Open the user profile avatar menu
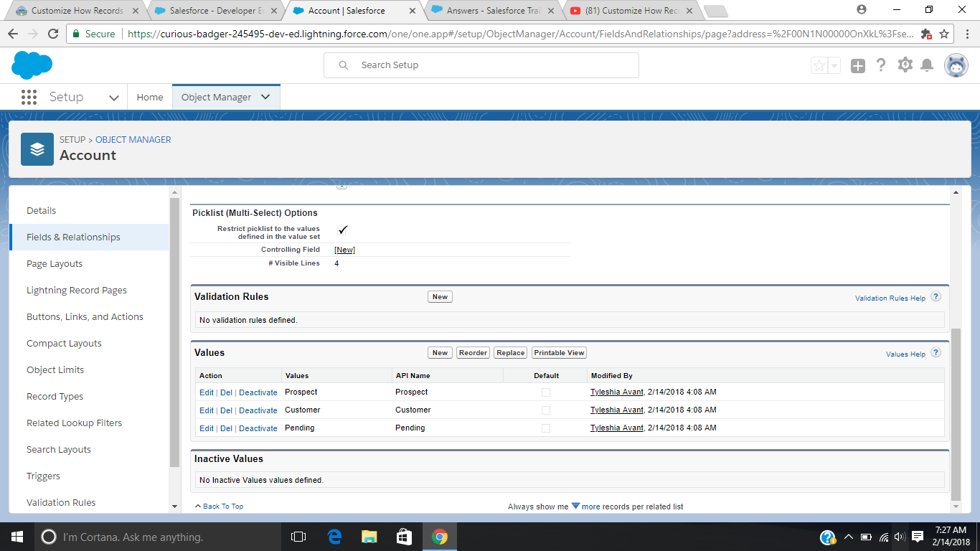 tap(956, 65)
